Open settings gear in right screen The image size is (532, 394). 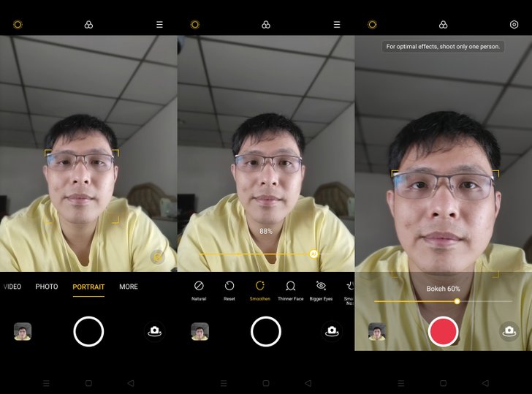[514, 24]
